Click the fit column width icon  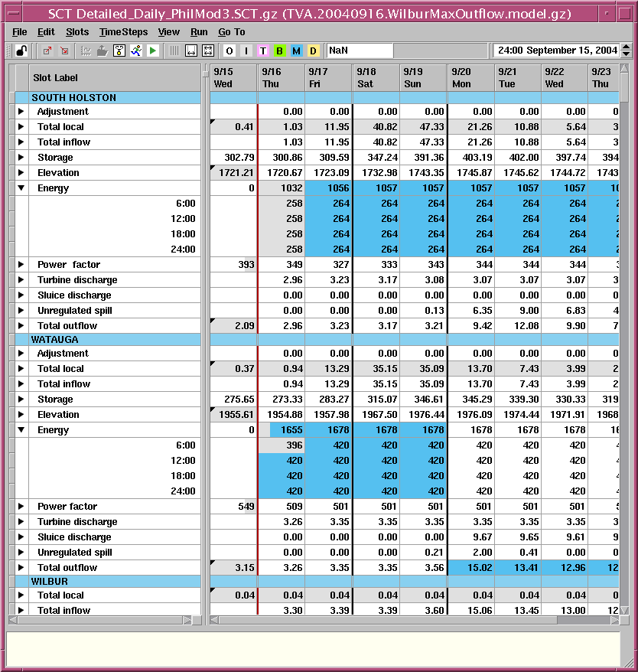[191, 51]
